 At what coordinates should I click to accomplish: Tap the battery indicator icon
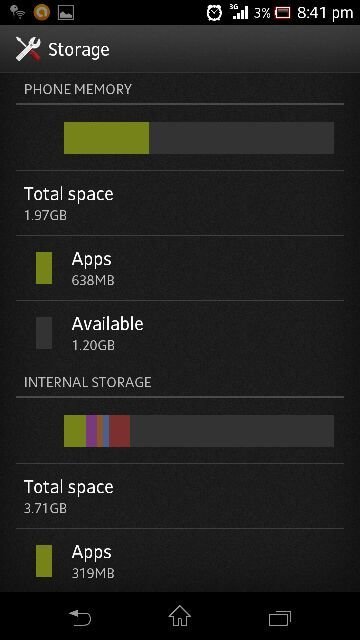point(282,13)
